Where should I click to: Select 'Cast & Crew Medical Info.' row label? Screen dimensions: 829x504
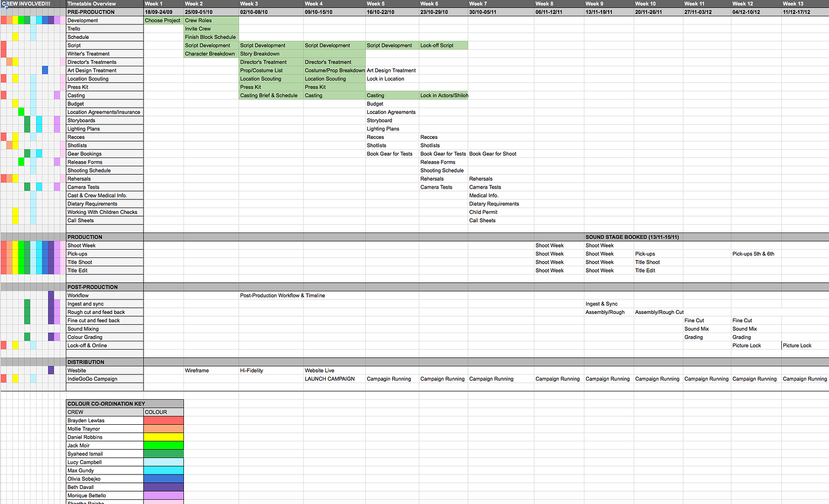(105, 196)
